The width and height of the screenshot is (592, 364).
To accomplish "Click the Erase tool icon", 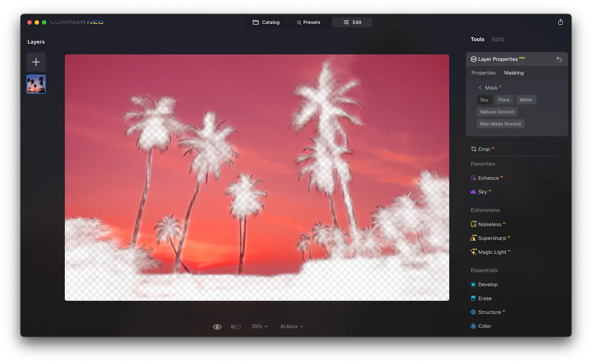I will 473,298.
